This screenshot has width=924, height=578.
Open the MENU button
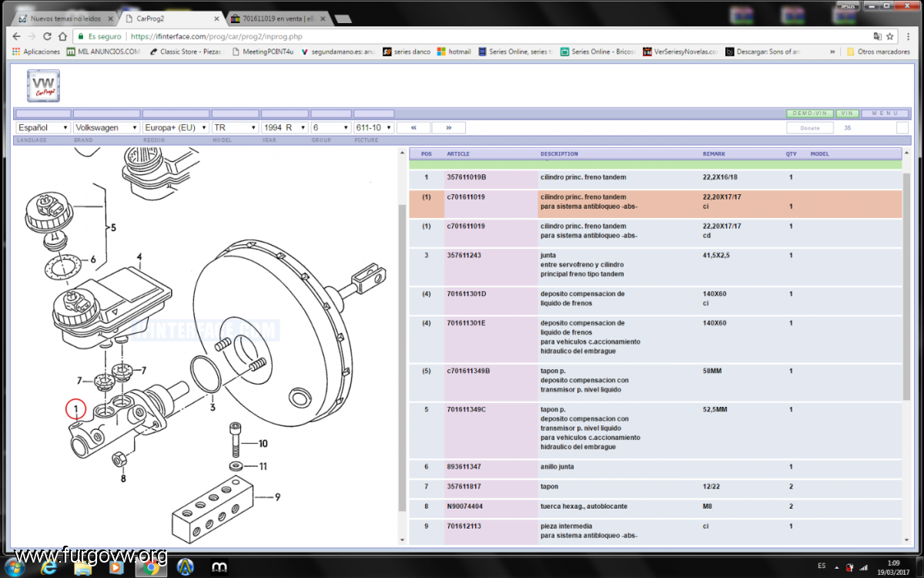(x=885, y=113)
